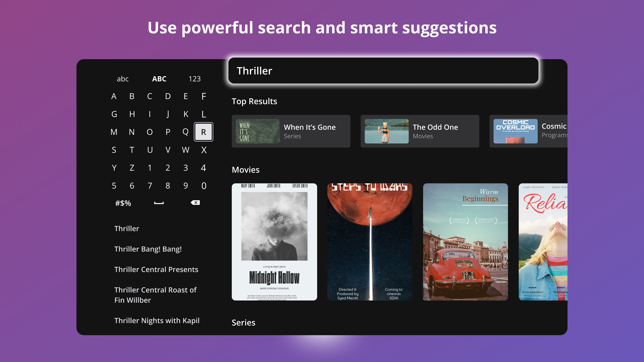Click the Top Results heading
Screen dimensions: 644x362
tap(254, 101)
